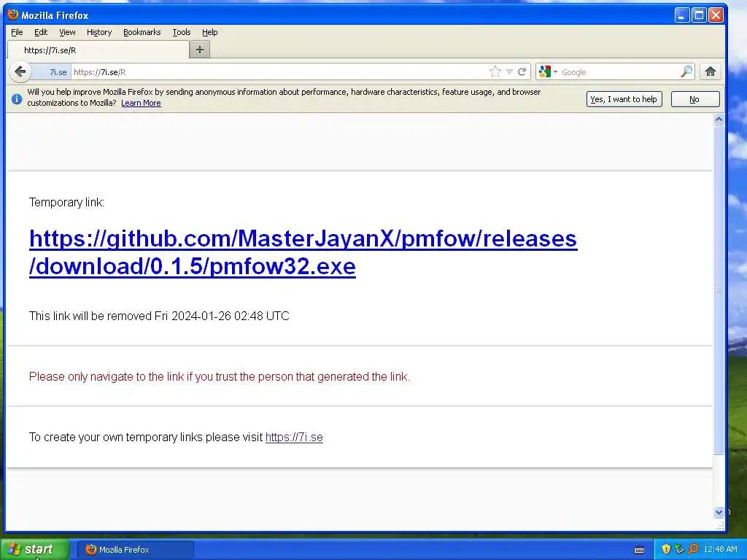
Task: Open the Windows Start menu
Action: pos(35,550)
